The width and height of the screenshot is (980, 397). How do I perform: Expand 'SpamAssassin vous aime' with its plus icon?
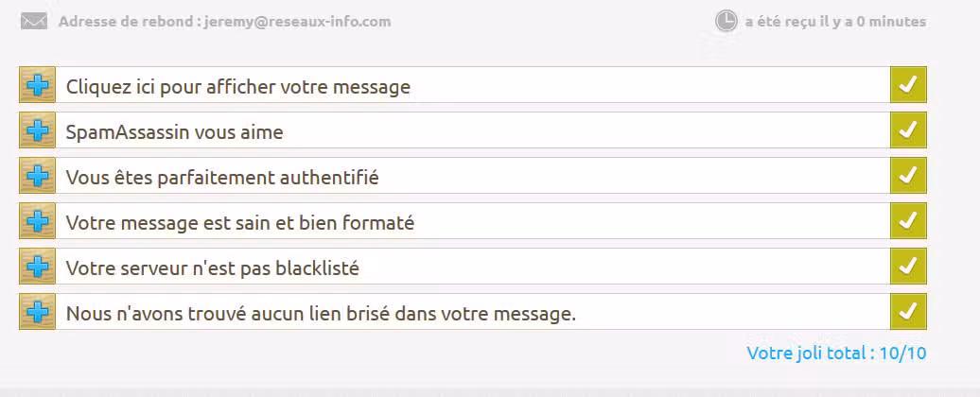coord(38,130)
